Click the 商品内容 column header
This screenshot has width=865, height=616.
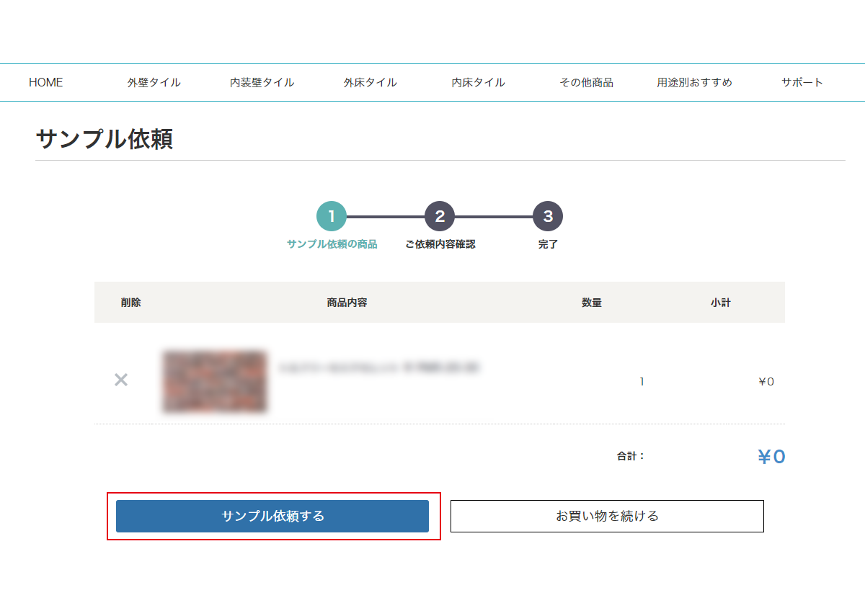[x=347, y=303]
